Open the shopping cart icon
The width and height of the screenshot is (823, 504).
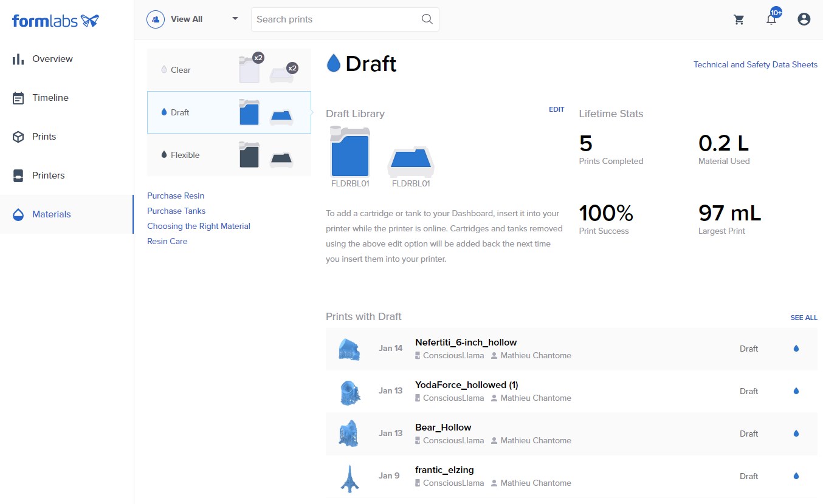tap(739, 19)
